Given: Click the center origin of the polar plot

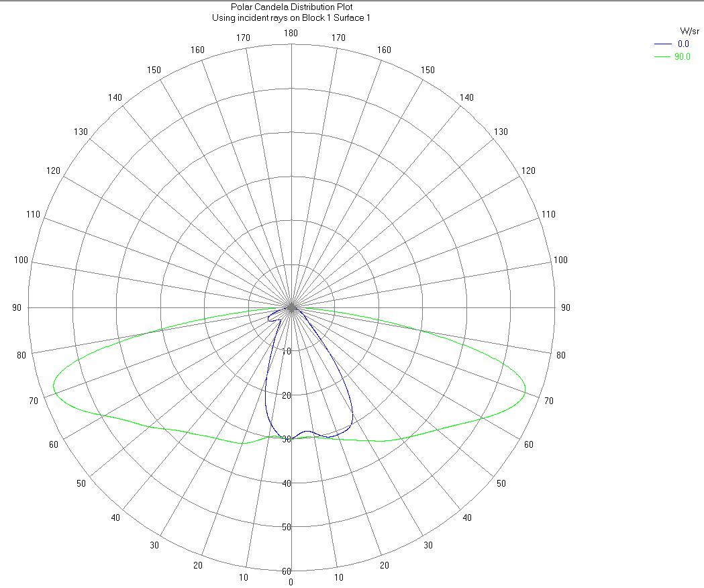Looking at the screenshot, I should [291, 307].
